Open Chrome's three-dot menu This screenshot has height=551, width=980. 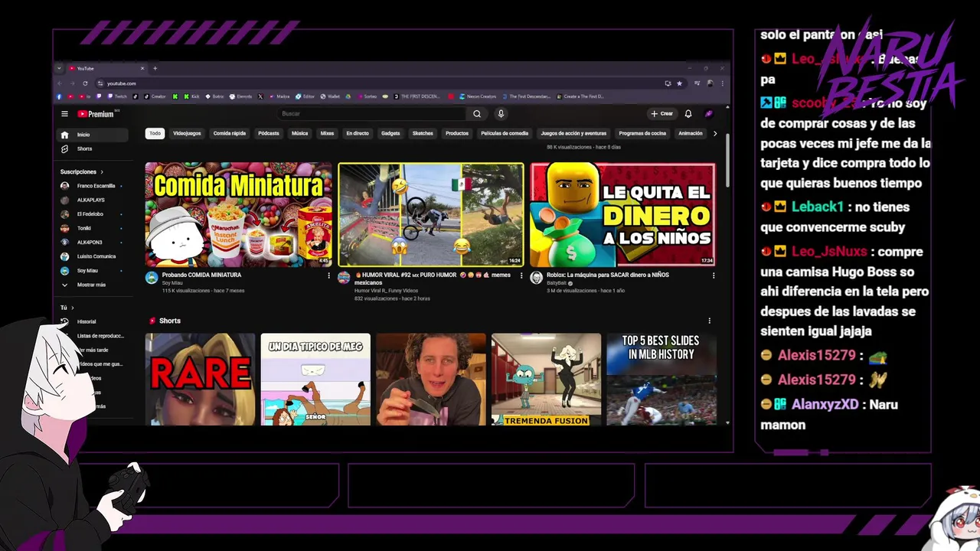pos(722,83)
